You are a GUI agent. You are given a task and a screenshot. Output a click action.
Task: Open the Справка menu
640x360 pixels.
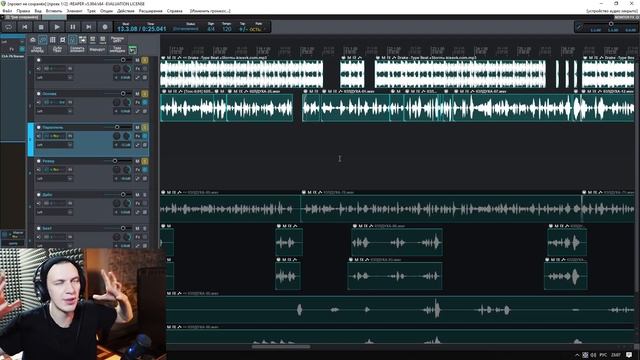tap(175, 11)
